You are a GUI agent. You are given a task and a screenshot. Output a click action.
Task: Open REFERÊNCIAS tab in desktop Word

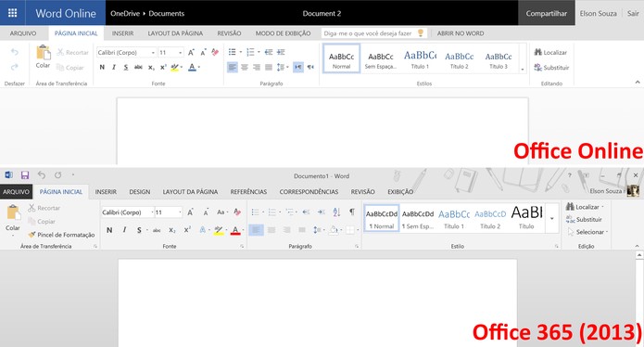[248, 191]
